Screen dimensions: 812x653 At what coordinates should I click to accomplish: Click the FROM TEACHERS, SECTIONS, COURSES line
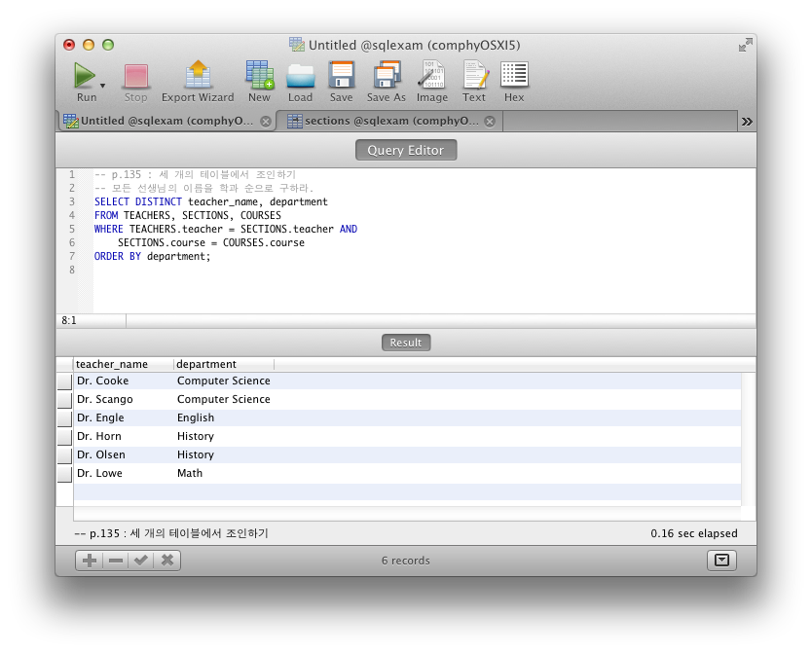[x=188, y=215]
